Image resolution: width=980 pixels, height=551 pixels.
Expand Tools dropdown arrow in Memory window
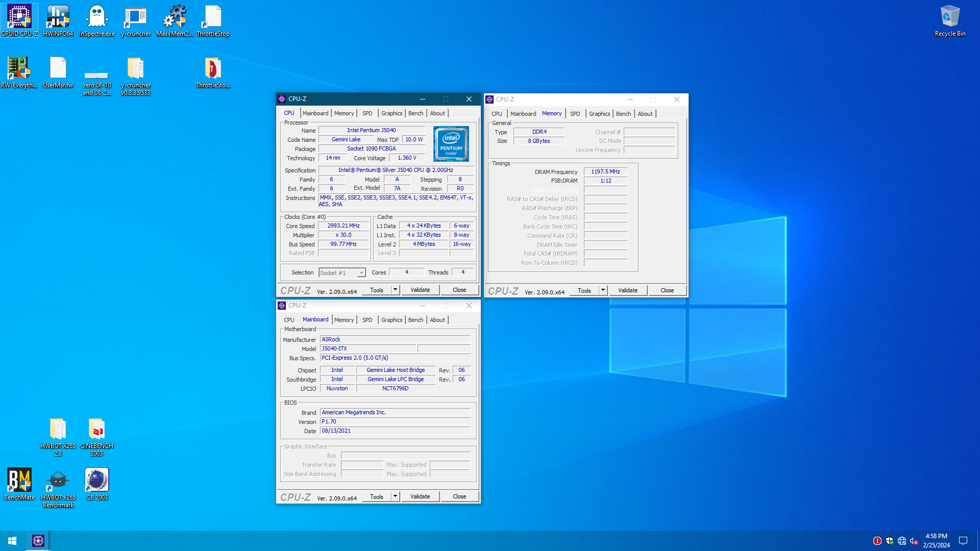click(x=603, y=290)
